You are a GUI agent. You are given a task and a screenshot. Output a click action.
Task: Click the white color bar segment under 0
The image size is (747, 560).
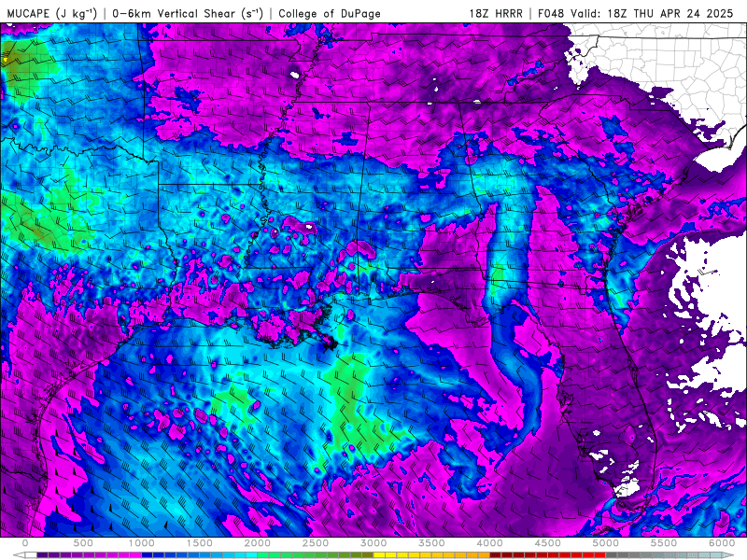tap(31, 555)
